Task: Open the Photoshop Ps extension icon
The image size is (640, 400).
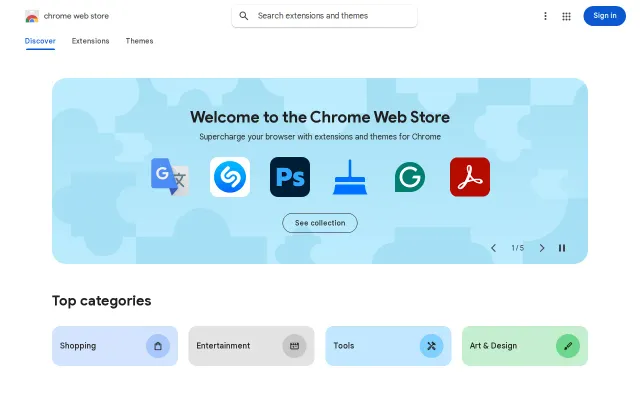Action: tap(290, 177)
